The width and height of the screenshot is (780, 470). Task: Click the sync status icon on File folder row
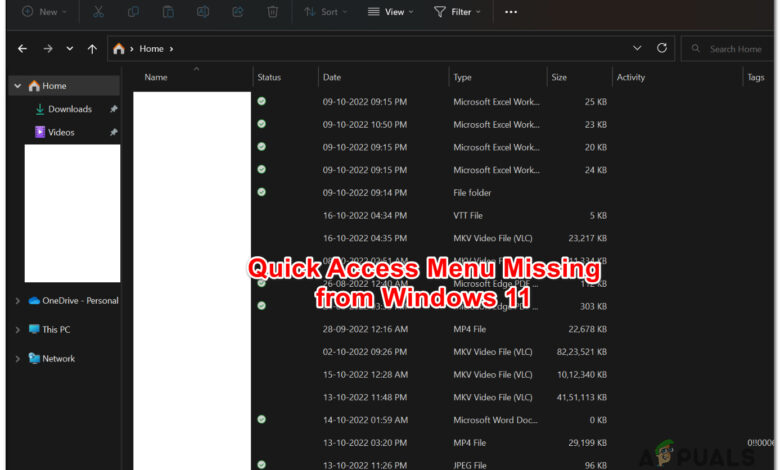click(262, 192)
